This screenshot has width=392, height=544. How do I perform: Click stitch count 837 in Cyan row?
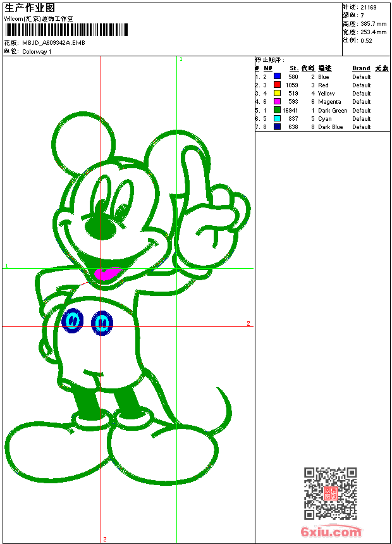[293, 119]
